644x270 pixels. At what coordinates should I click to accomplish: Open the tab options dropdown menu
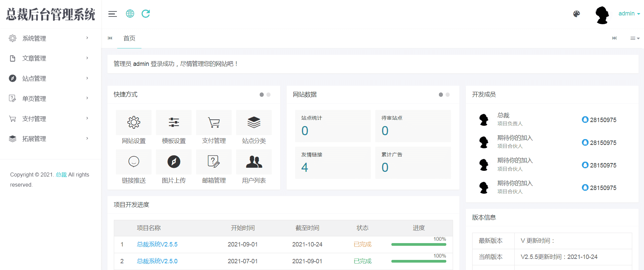[635, 38]
